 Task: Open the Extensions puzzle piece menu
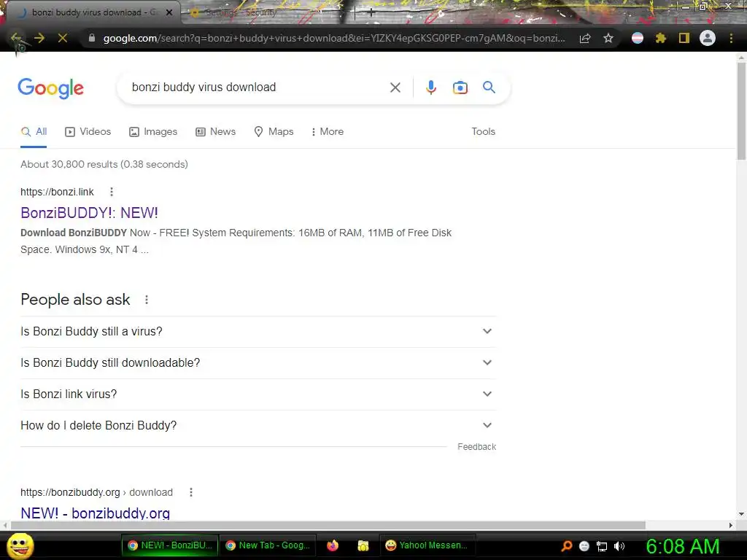point(660,38)
